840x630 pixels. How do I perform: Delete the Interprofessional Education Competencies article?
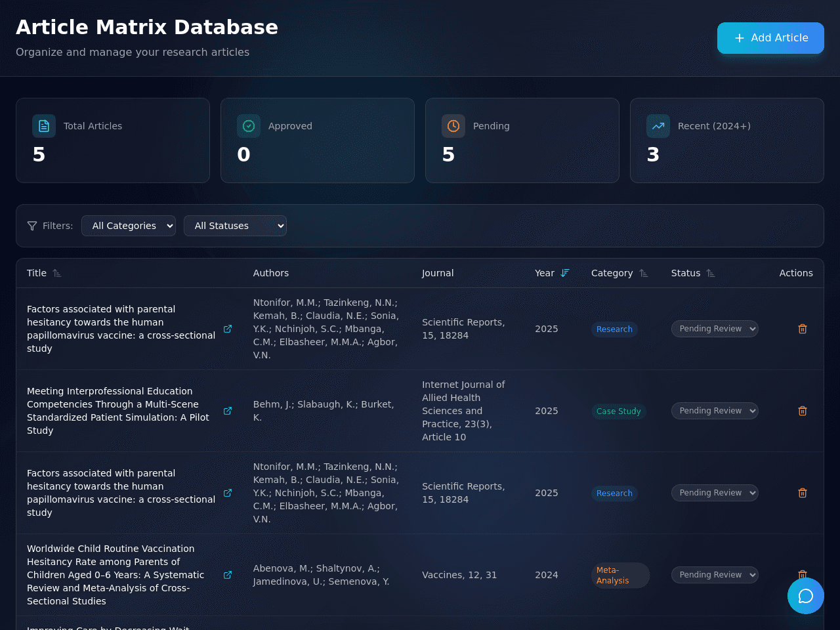803,411
